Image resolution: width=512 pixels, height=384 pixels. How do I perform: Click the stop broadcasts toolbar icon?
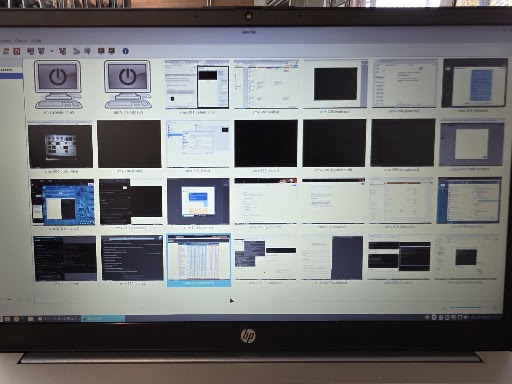pos(62,51)
